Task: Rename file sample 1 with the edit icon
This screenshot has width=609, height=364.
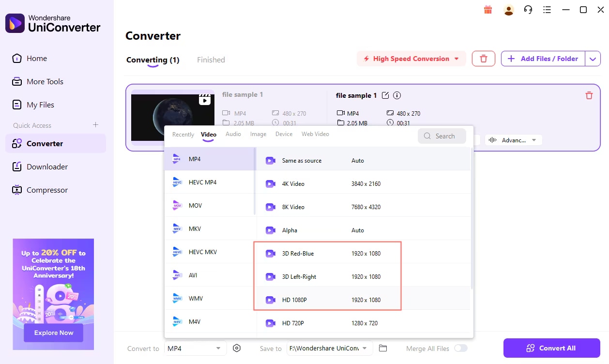Action: click(x=385, y=95)
